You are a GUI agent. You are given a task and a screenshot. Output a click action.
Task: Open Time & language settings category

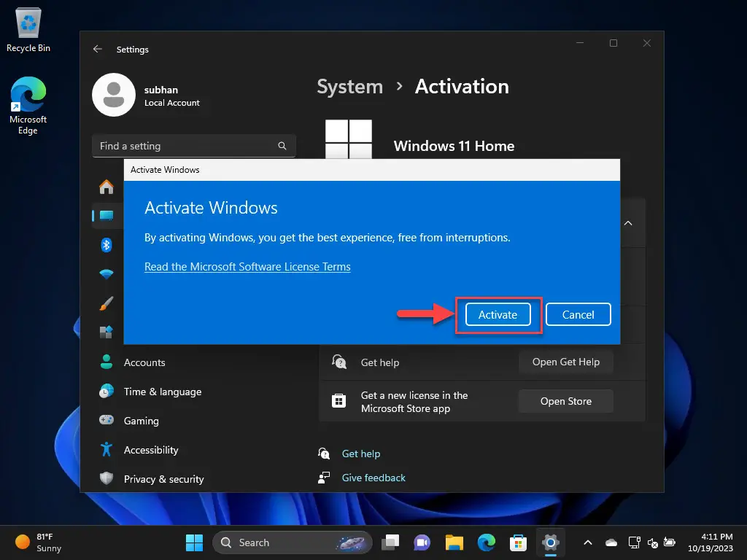click(163, 392)
